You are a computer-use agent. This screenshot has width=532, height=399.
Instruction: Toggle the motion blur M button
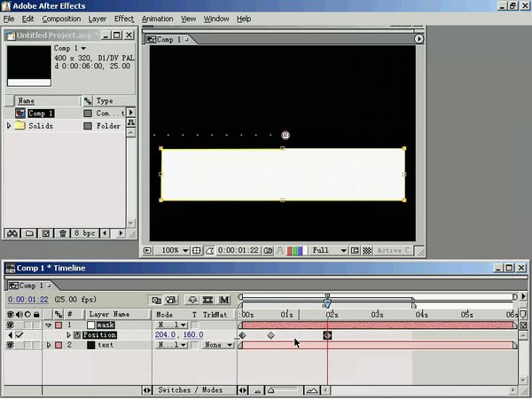point(223,300)
